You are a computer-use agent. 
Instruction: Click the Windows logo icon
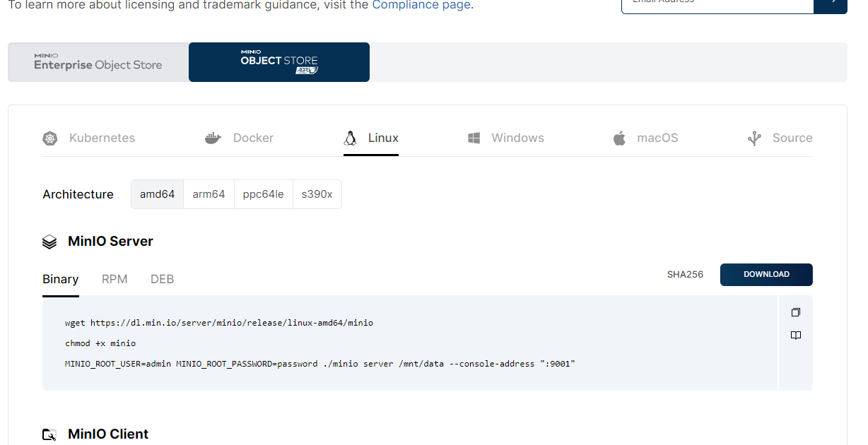[474, 138]
